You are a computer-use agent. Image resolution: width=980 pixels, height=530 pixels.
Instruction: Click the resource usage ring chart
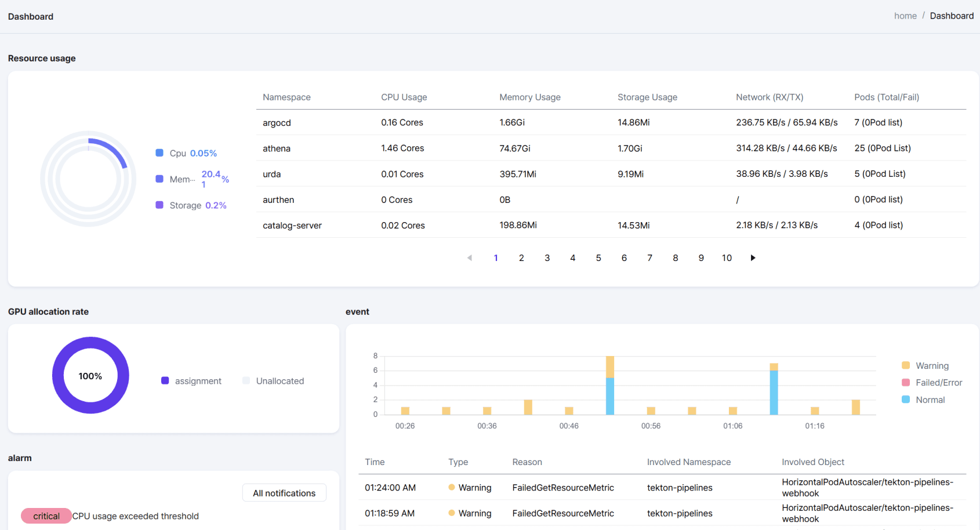[88, 179]
